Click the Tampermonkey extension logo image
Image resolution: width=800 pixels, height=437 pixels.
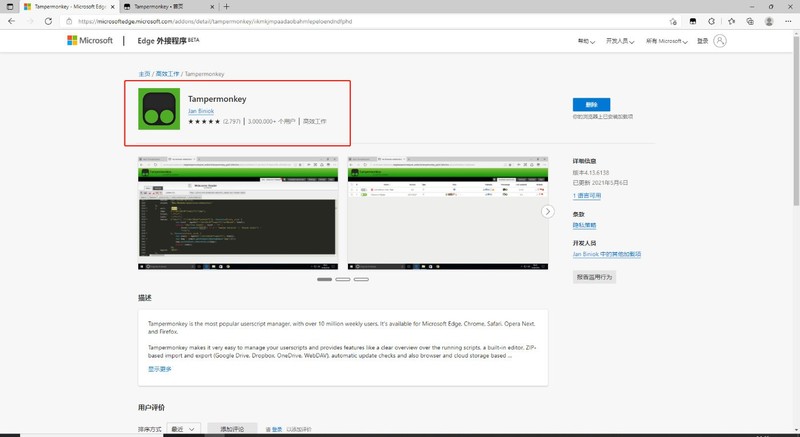point(159,109)
